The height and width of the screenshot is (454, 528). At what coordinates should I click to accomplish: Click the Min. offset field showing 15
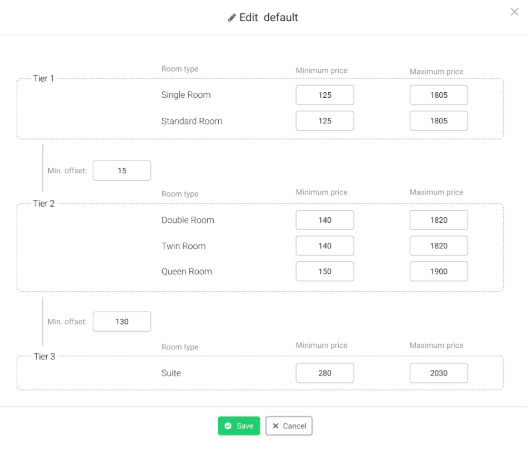pyautogui.click(x=122, y=170)
